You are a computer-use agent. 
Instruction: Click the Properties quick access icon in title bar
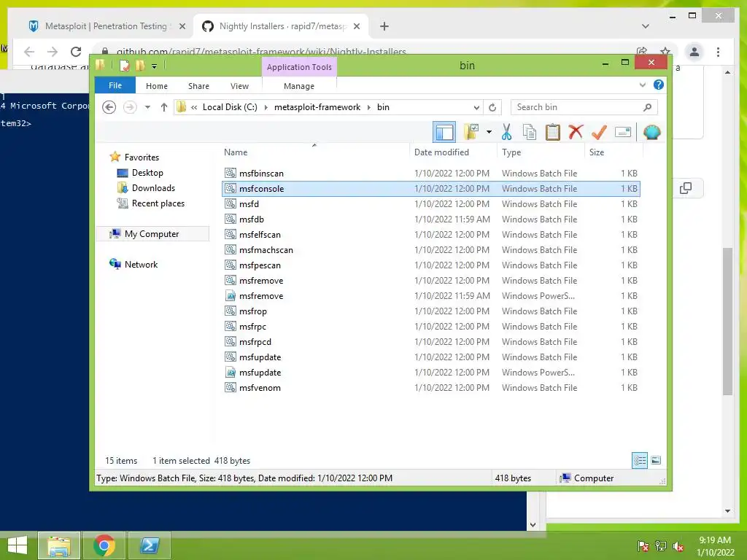tap(124, 66)
